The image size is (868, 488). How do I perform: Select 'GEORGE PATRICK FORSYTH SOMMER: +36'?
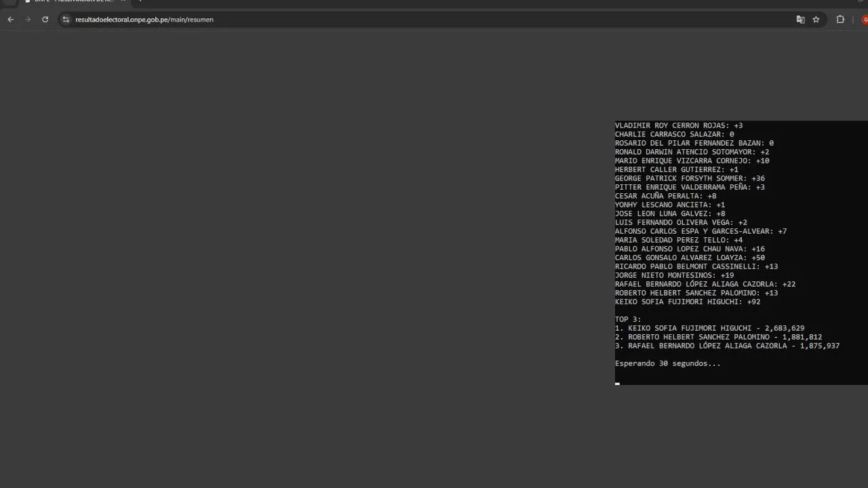pyautogui.click(x=690, y=178)
